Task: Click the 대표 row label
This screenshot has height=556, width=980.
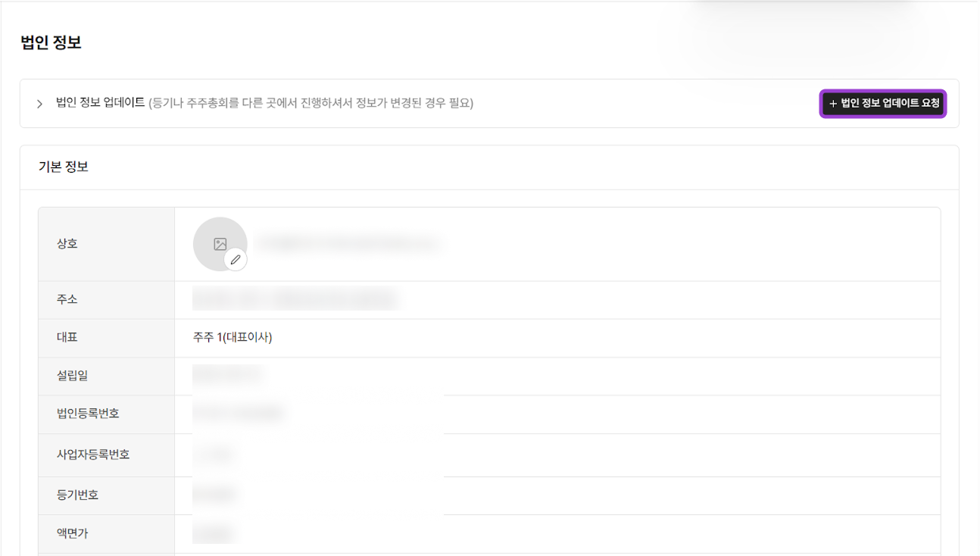Action: pos(67,337)
